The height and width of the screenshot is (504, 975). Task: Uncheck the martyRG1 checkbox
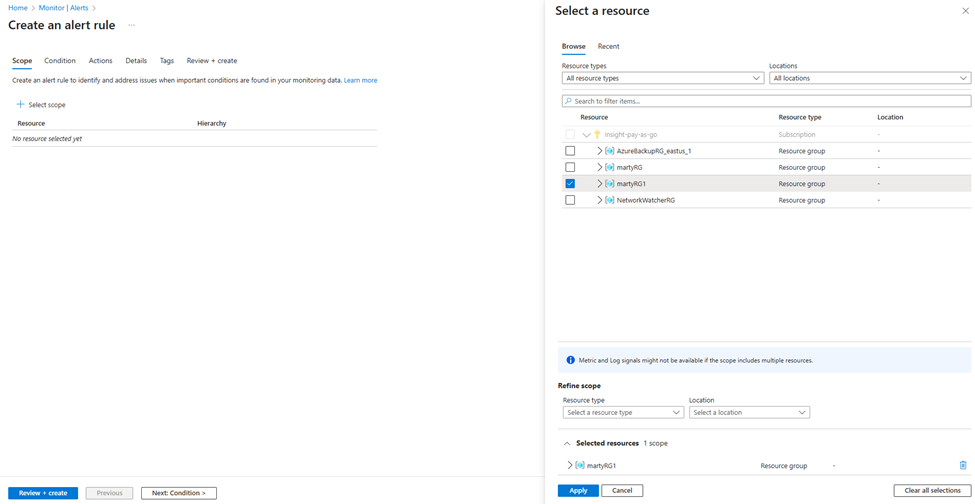click(570, 184)
